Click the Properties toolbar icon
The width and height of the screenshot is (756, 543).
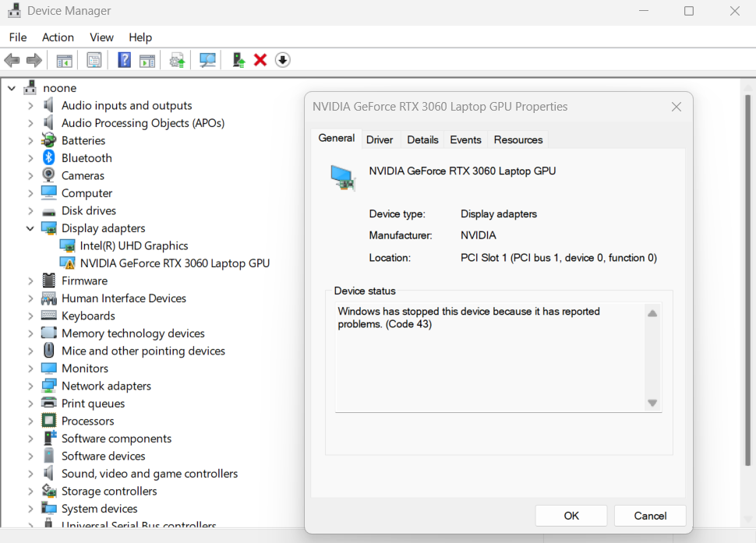(94, 60)
